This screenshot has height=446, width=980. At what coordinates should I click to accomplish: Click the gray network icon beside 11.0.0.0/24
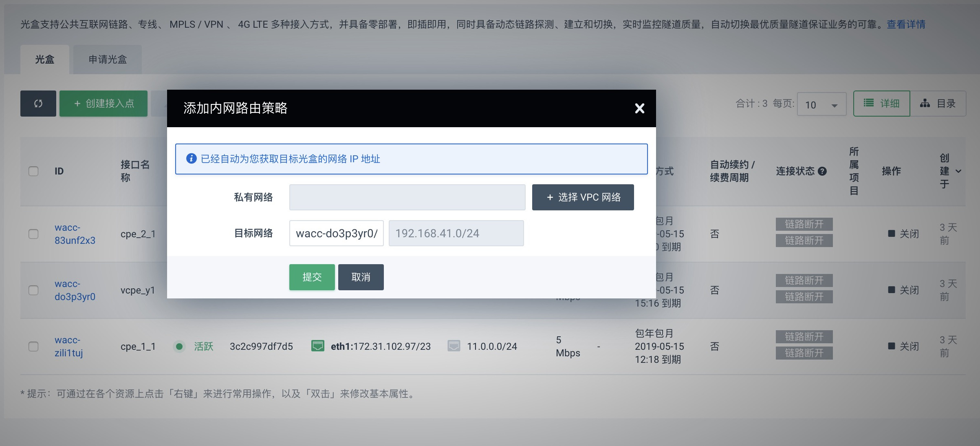coord(454,346)
